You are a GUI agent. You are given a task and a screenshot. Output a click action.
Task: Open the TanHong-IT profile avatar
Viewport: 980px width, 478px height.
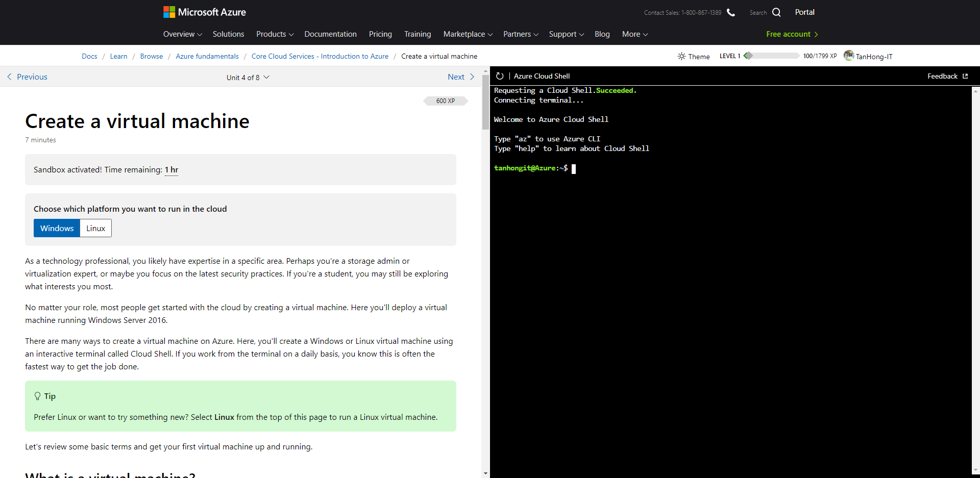(849, 56)
